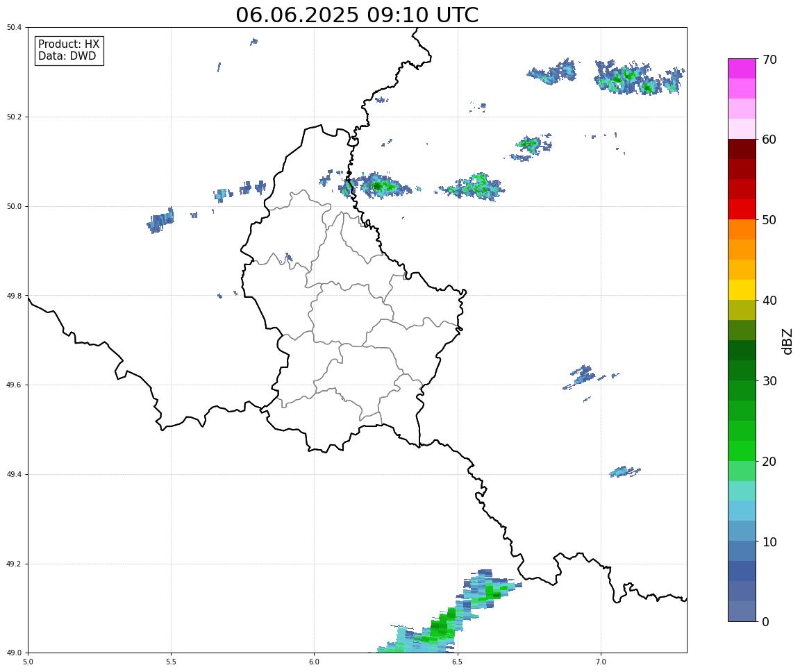Click the colorbar tick label "40"
This screenshot has height=672, width=800.
(769, 301)
